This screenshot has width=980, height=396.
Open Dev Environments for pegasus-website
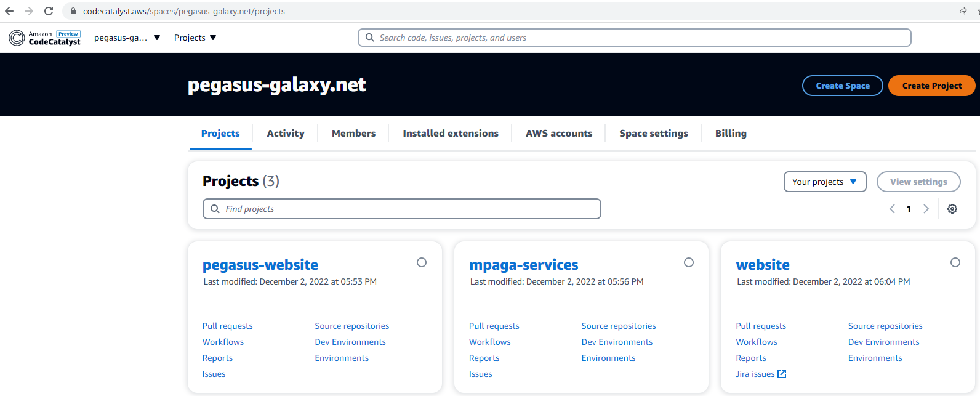pyautogui.click(x=350, y=342)
